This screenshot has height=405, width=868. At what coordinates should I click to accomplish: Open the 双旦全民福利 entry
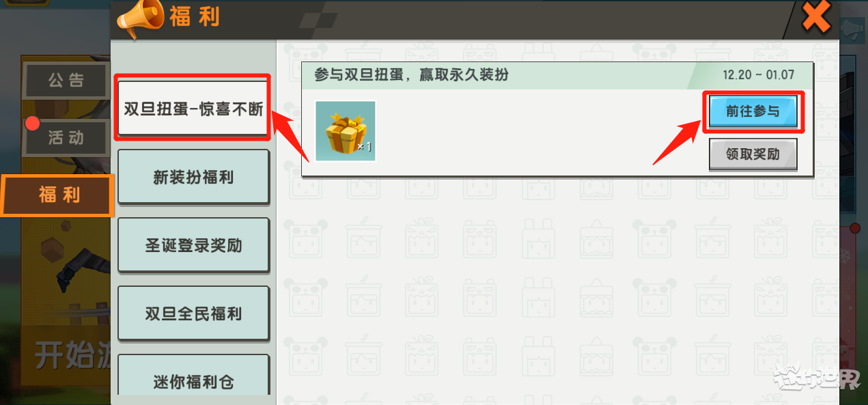(x=193, y=313)
